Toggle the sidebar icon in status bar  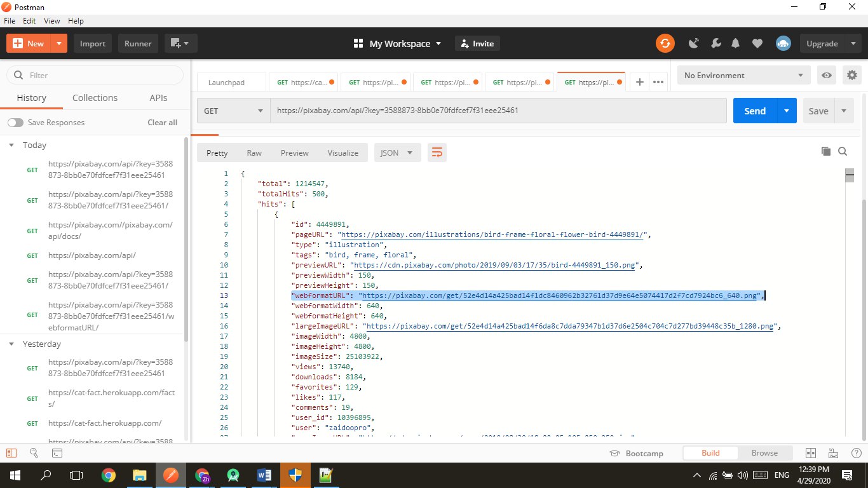pyautogui.click(x=11, y=453)
